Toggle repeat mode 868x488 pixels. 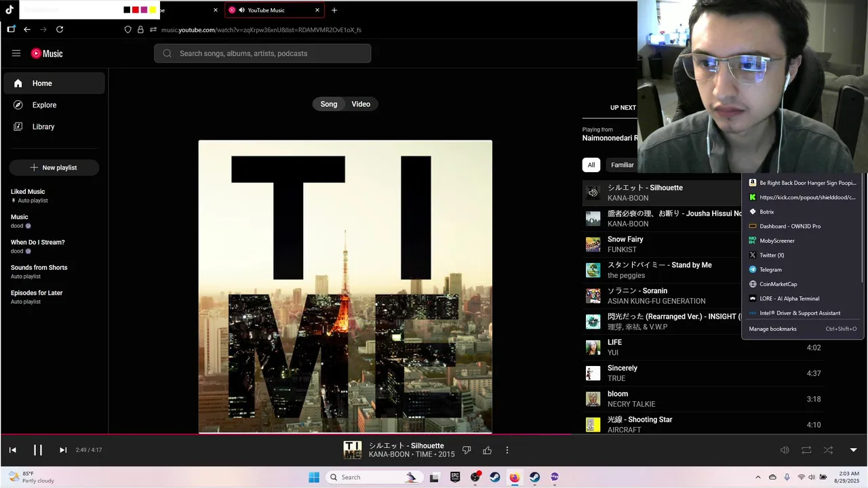click(806, 450)
